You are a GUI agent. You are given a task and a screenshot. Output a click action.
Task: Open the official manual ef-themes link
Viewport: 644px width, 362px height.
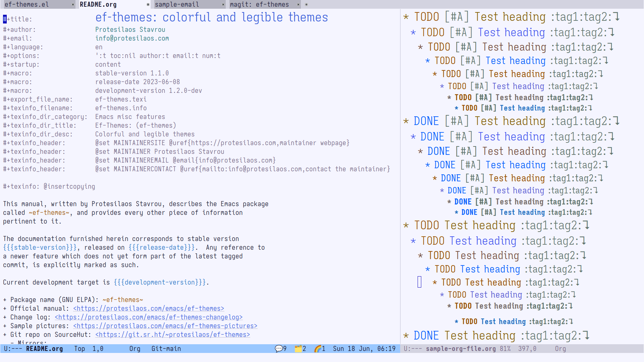click(x=149, y=308)
